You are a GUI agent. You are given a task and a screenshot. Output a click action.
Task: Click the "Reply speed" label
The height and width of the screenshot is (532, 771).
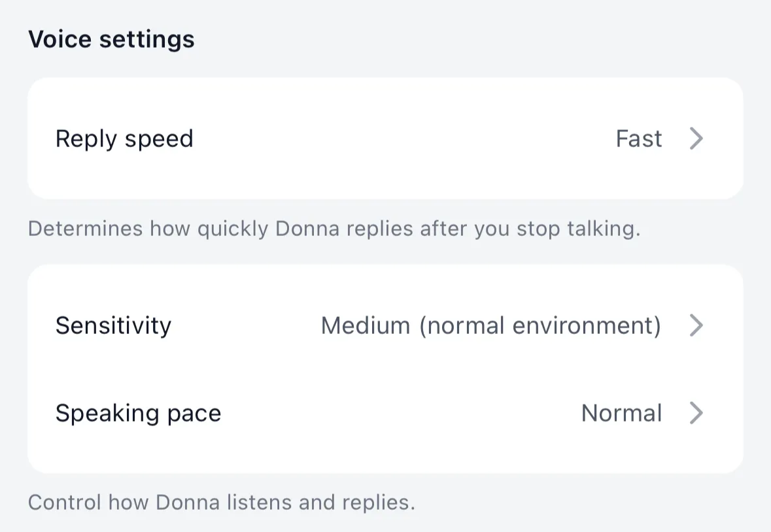124,139
